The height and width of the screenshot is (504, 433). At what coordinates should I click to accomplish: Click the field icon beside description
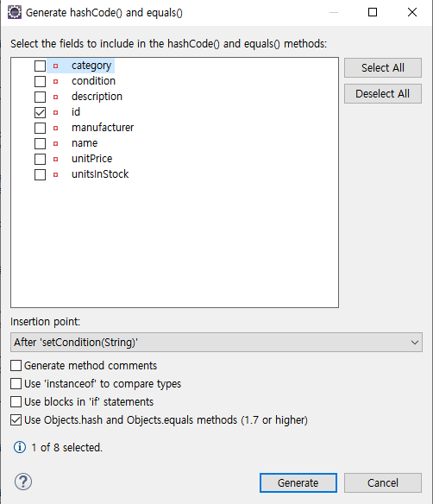click(x=55, y=97)
